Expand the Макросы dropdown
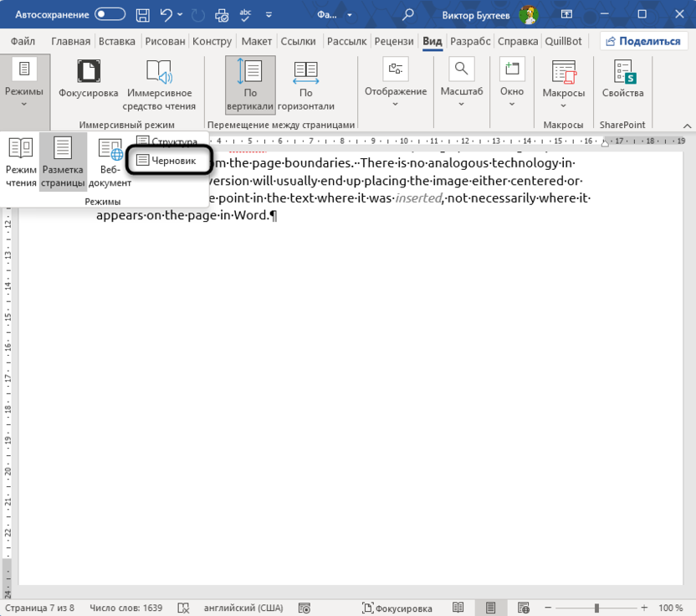This screenshot has height=616, width=696. pyautogui.click(x=563, y=85)
